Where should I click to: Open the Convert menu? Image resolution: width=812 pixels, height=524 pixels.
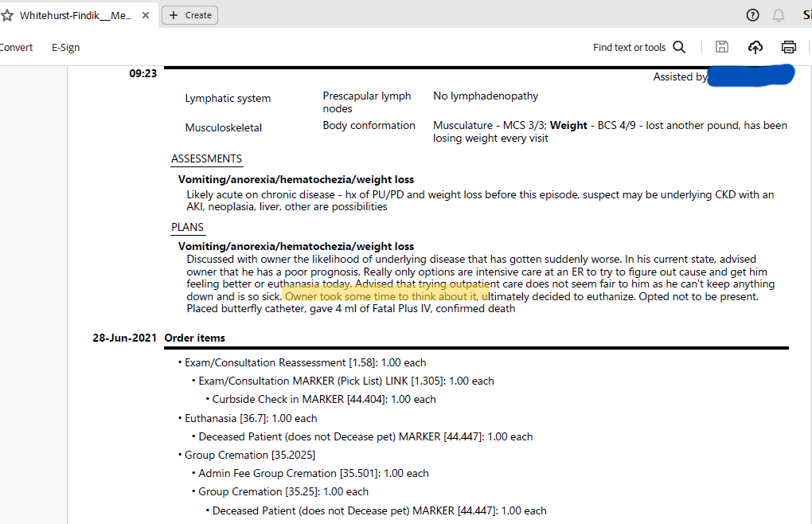coord(16,47)
